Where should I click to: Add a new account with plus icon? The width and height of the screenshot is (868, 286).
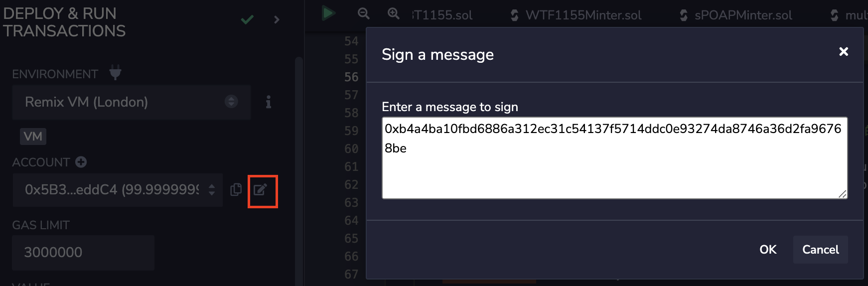point(81,162)
